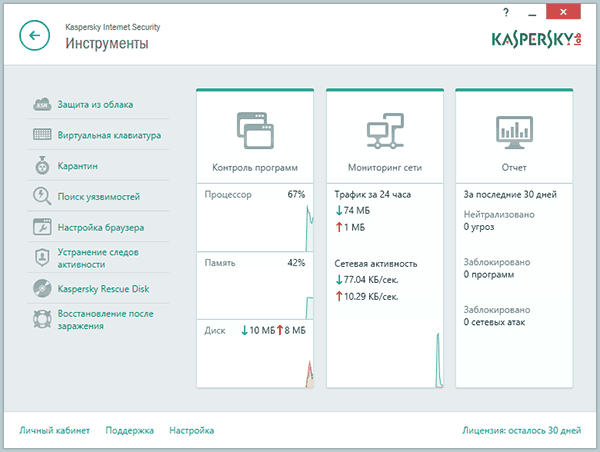600x452 pixels.
Task: Click the quarantine flask icon
Action: tap(42, 165)
